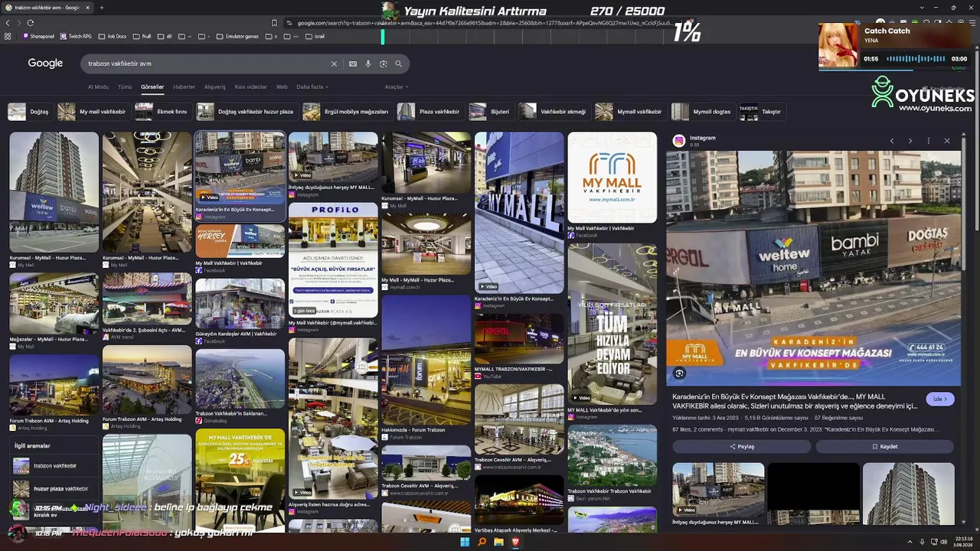Close the image preview panel

pos(947,141)
